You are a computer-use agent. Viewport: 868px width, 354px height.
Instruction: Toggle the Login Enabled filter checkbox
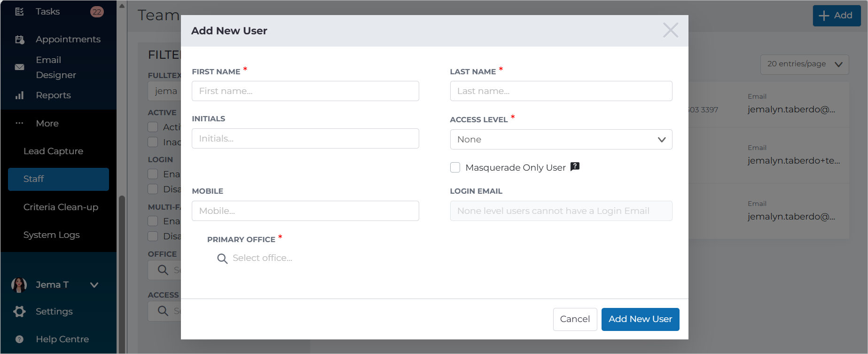coord(153,174)
